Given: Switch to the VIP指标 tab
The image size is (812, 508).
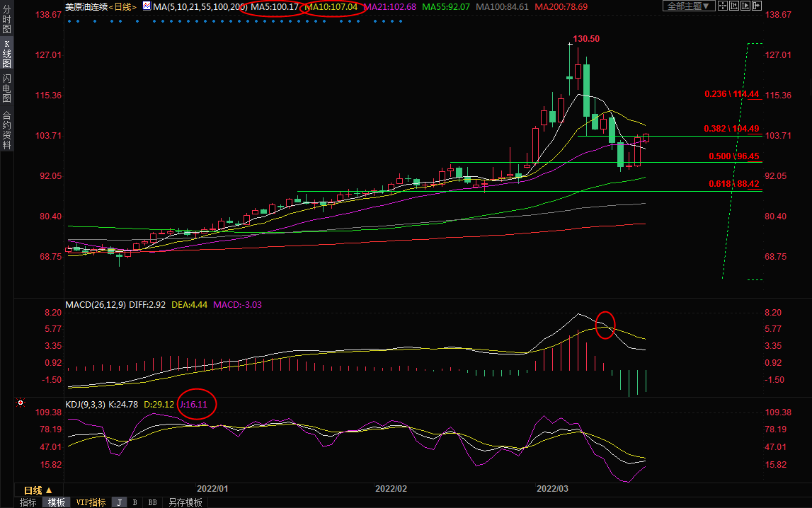Looking at the screenshot, I should coord(91,502).
